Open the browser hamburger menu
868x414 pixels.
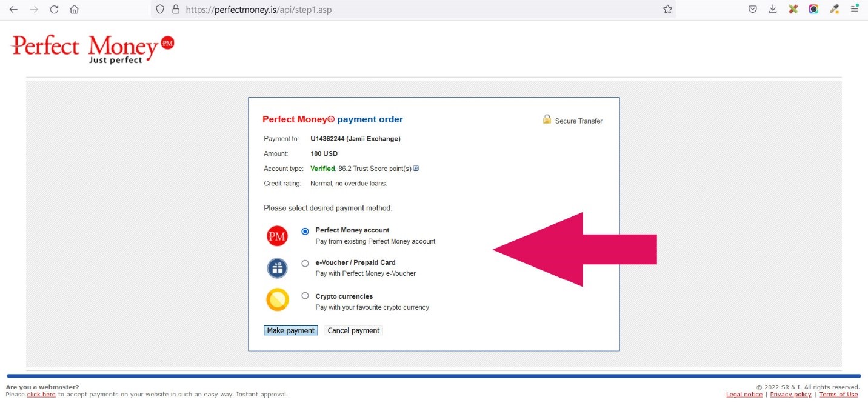855,9
